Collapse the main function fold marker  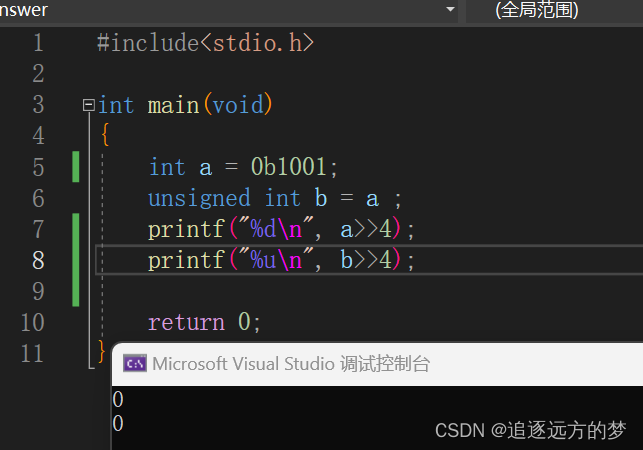click(x=89, y=105)
